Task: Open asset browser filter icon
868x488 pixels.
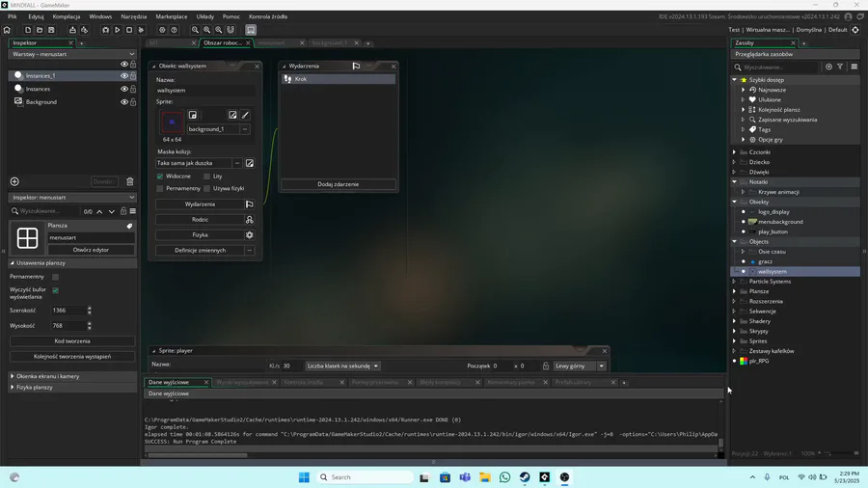Action: [x=840, y=67]
